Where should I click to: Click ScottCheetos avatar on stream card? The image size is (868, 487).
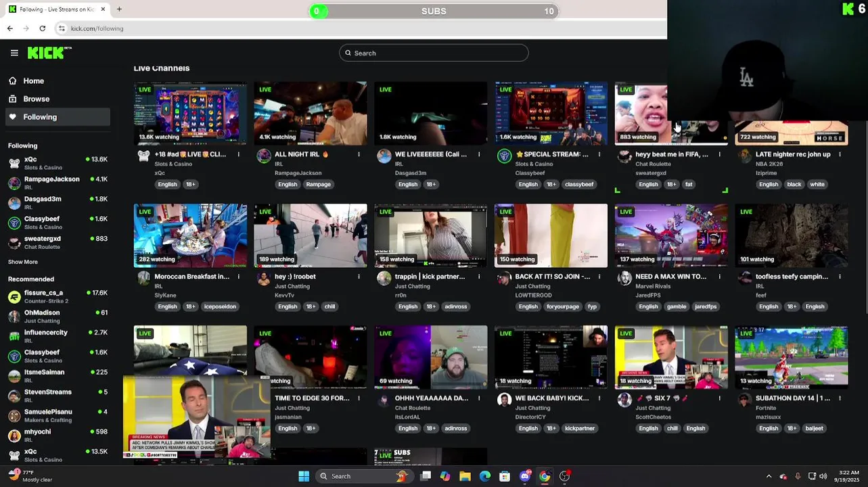click(x=624, y=400)
